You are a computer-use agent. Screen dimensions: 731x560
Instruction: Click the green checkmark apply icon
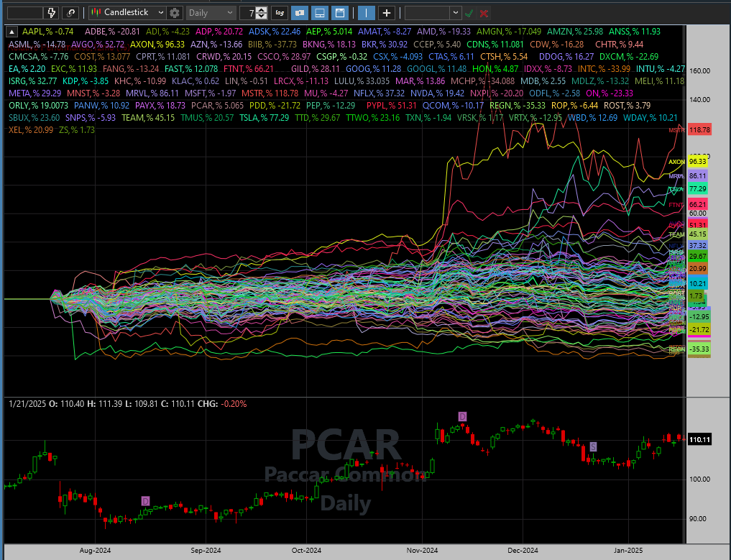(x=469, y=13)
